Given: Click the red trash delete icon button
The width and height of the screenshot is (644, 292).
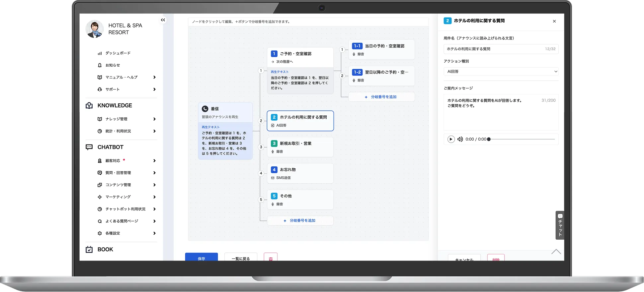Looking at the screenshot, I should coord(271,257).
